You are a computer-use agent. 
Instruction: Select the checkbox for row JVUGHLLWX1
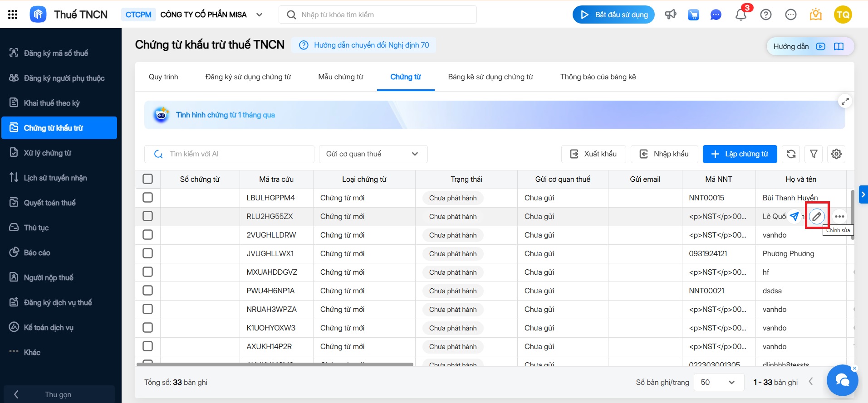tap(147, 253)
